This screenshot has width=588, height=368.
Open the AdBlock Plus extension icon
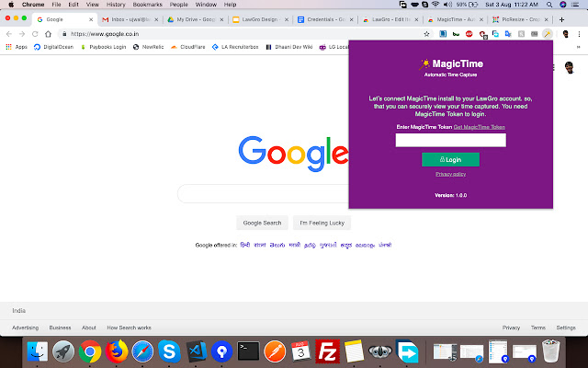(x=469, y=34)
